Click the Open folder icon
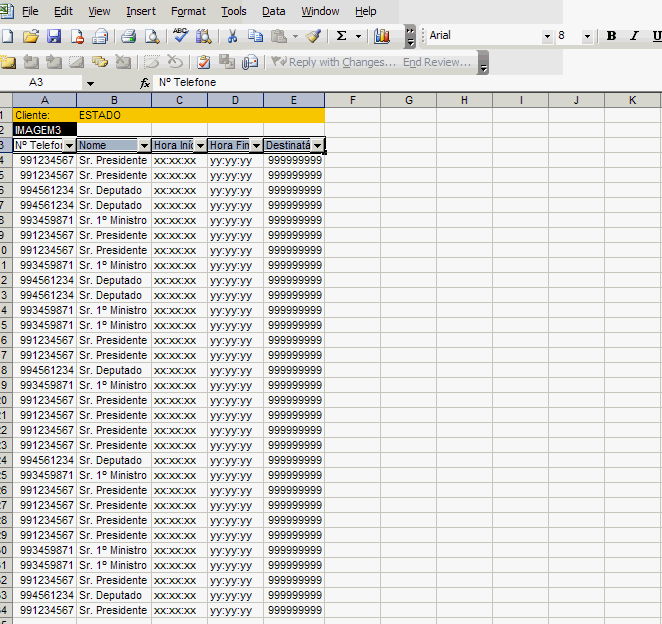The height and width of the screenshot is (624, 662). tap(30, 36)
